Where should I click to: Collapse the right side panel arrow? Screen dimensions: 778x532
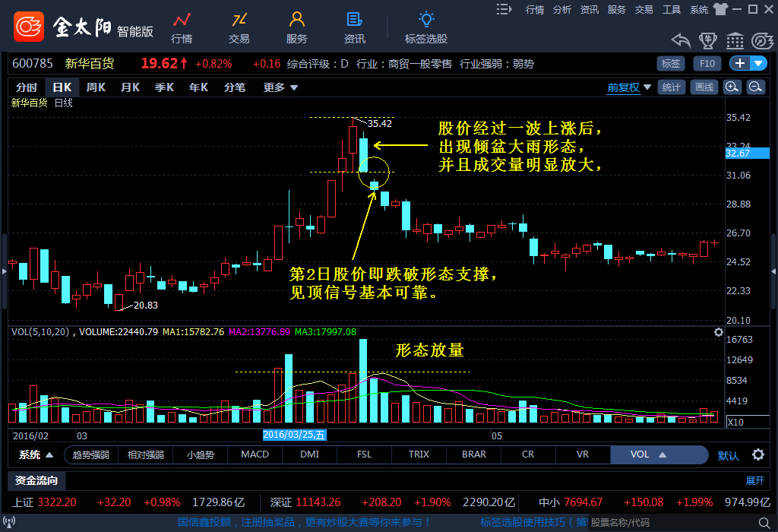coord(773,271)
